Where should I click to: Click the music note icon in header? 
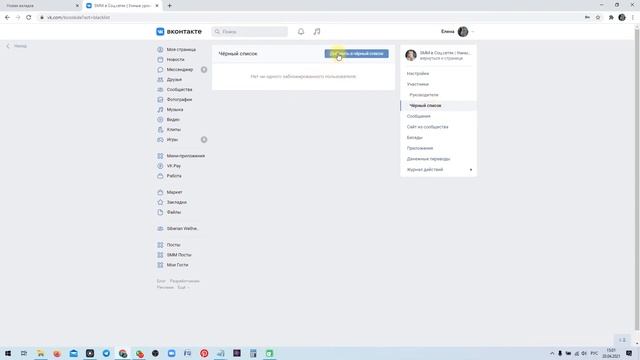[x=317, y=31]
